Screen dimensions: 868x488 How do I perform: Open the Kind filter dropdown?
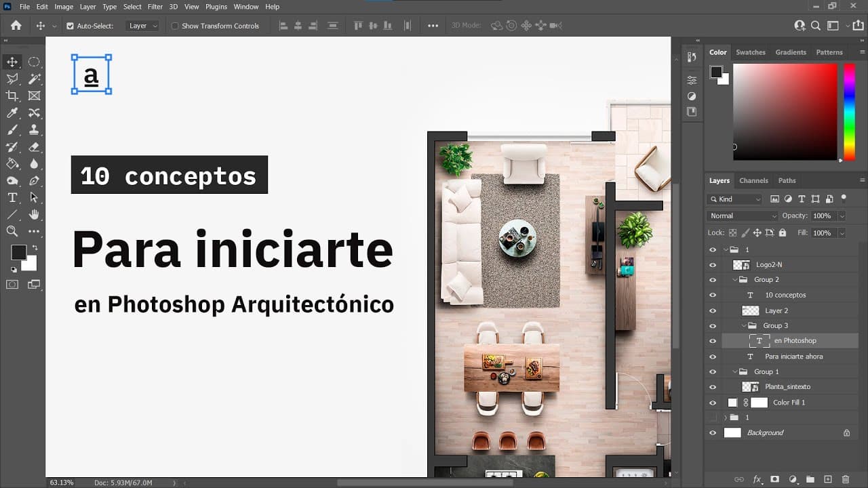734,199
